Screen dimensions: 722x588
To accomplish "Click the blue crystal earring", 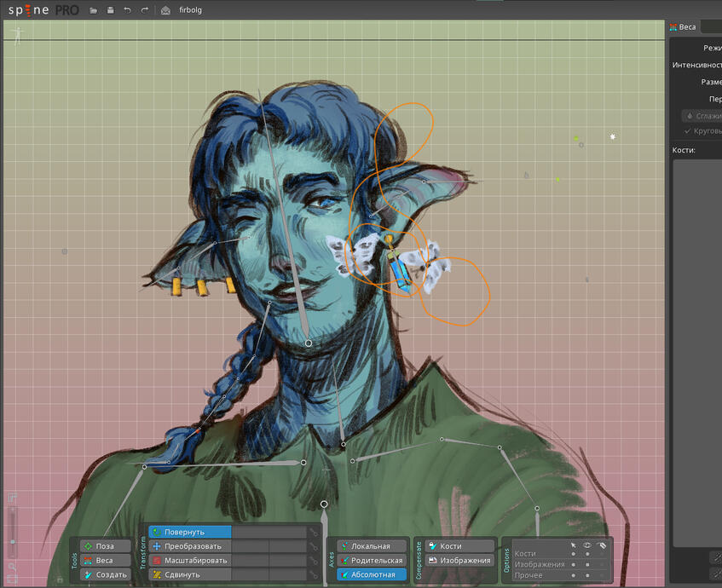I will tap(400, 273).
